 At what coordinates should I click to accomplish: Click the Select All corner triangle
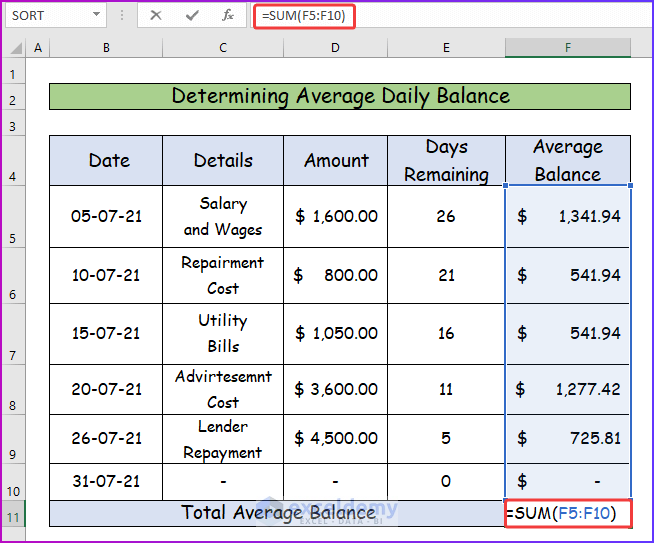click(14, 48)
